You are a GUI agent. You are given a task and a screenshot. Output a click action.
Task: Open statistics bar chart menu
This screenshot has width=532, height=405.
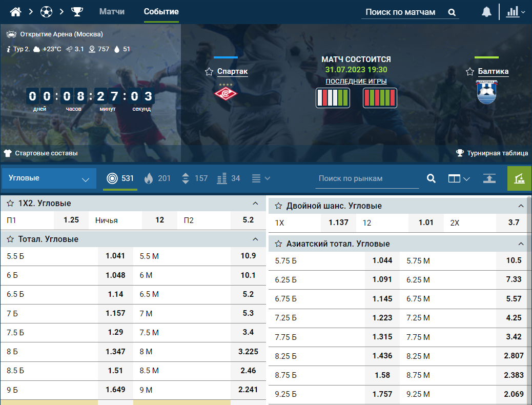(x=516, y=12)
